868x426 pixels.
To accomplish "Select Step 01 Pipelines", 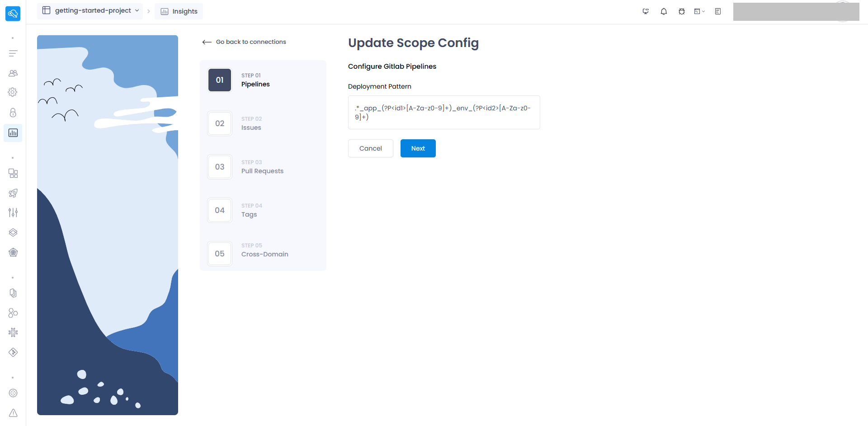I will (x=263, y=80).
